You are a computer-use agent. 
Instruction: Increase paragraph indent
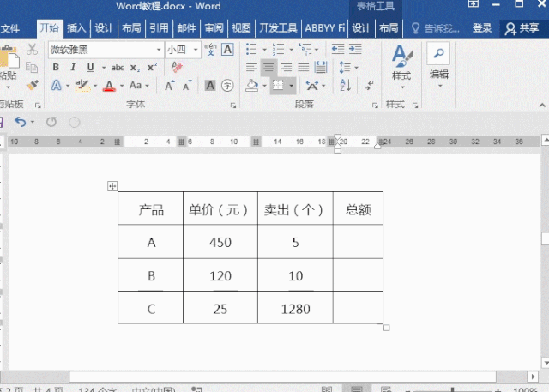point(355,50)
